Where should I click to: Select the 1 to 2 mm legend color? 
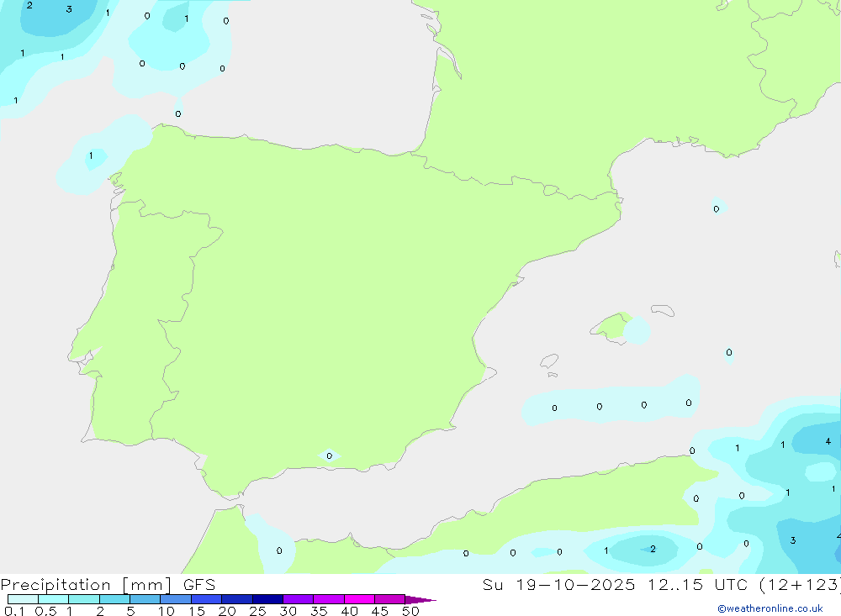(83, 599)
